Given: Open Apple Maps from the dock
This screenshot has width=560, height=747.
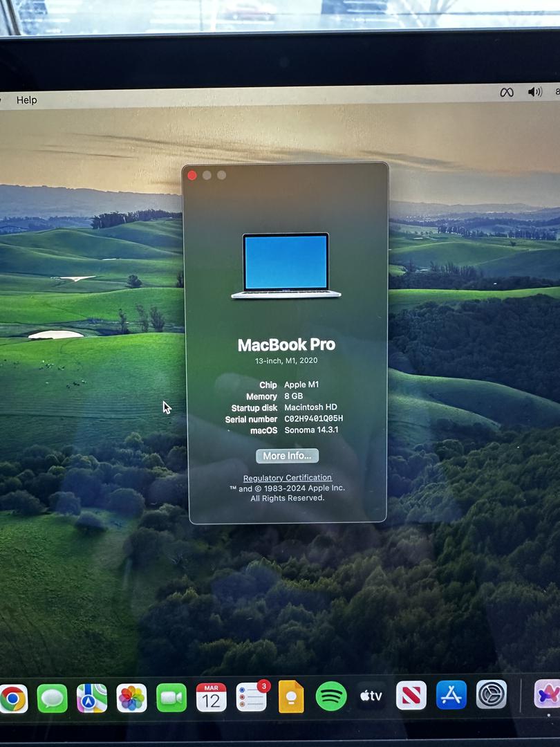Looking at the screenshot, I should [92, 698].
